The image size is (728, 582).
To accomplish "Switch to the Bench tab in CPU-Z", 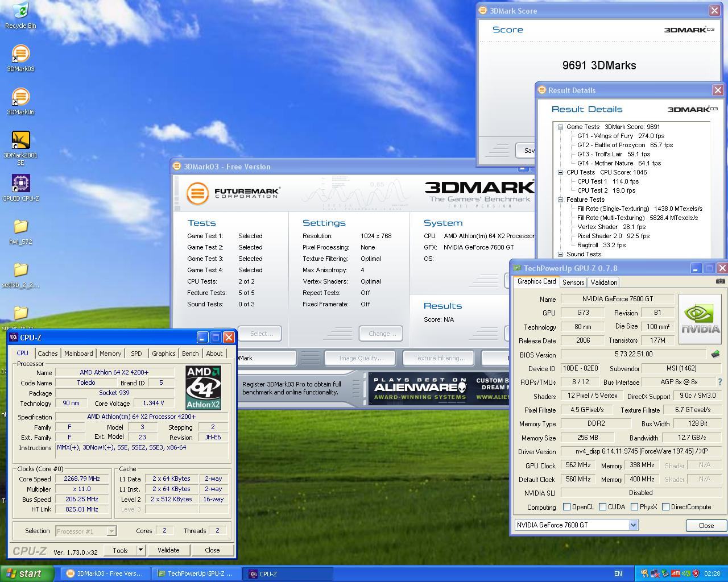I will click(x=191, y=353).
